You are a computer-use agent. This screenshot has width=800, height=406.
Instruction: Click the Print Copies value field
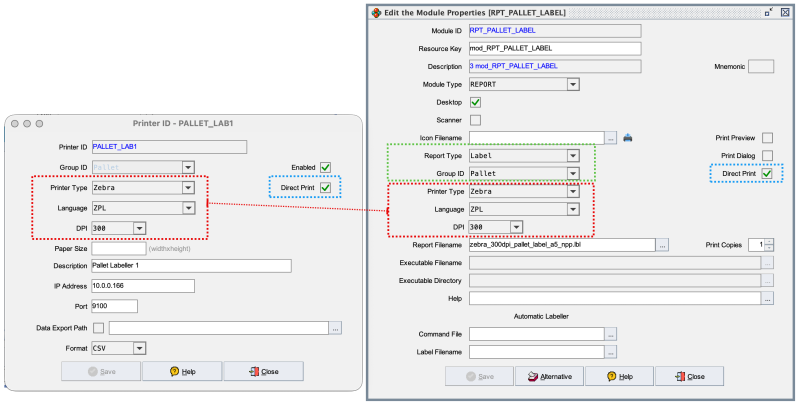click(757, 245)
